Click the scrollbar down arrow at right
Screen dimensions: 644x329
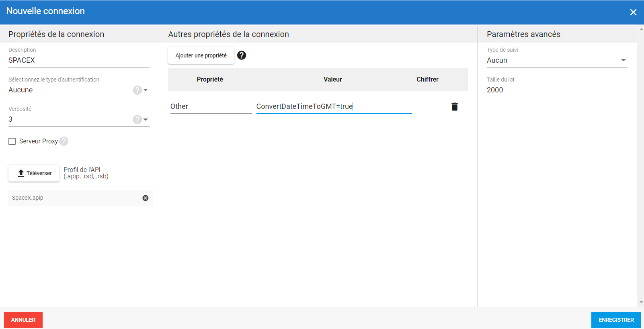tap(641, 302)
